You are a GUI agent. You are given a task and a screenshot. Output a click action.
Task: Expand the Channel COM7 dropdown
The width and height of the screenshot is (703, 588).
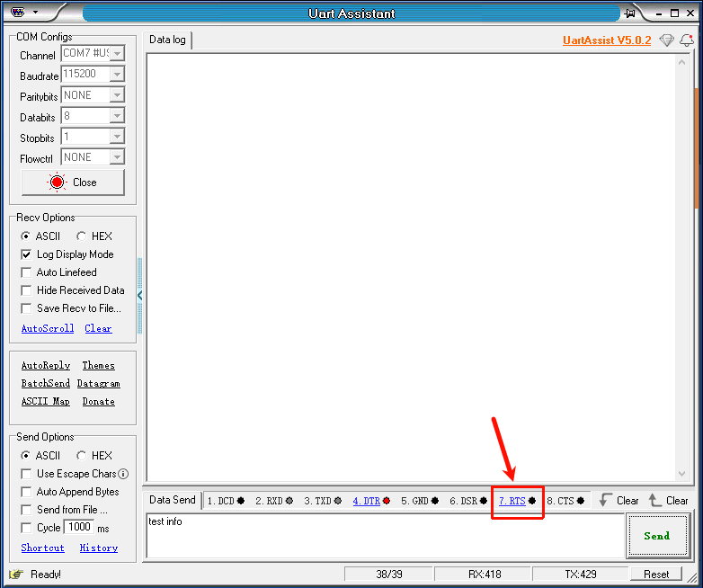(x=117, y=53)
